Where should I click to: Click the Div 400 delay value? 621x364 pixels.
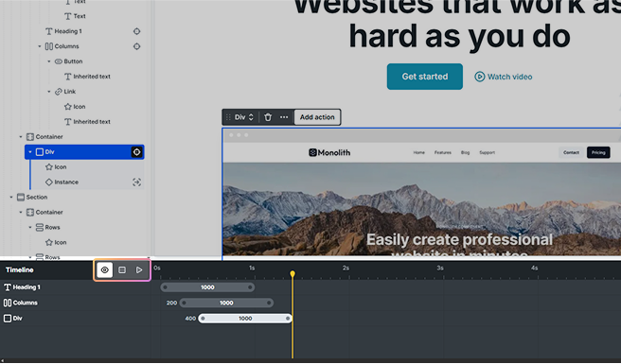(190, 319)
